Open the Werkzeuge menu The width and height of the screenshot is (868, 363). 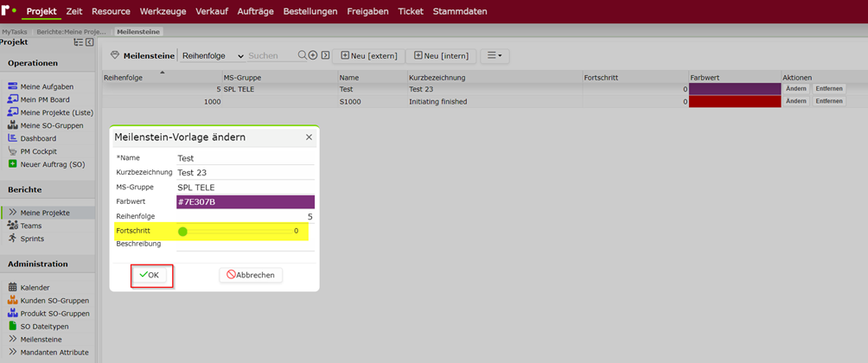[163, 11]
